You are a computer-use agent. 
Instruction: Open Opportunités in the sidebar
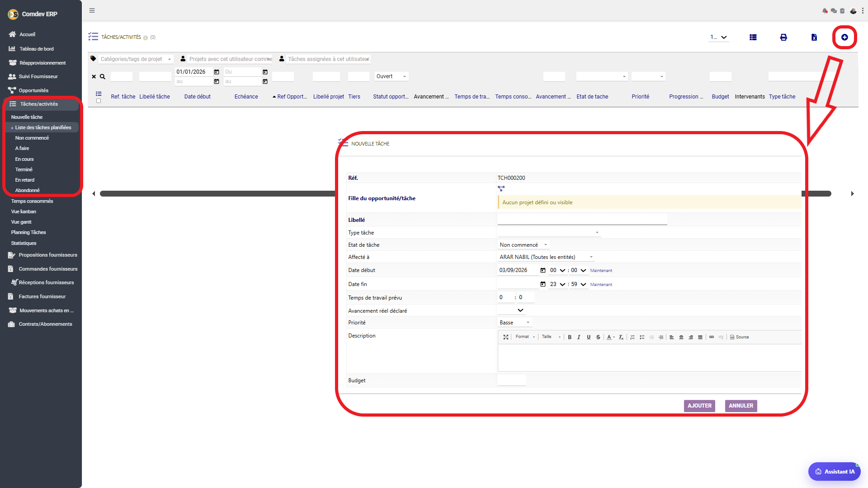point(33,90)
